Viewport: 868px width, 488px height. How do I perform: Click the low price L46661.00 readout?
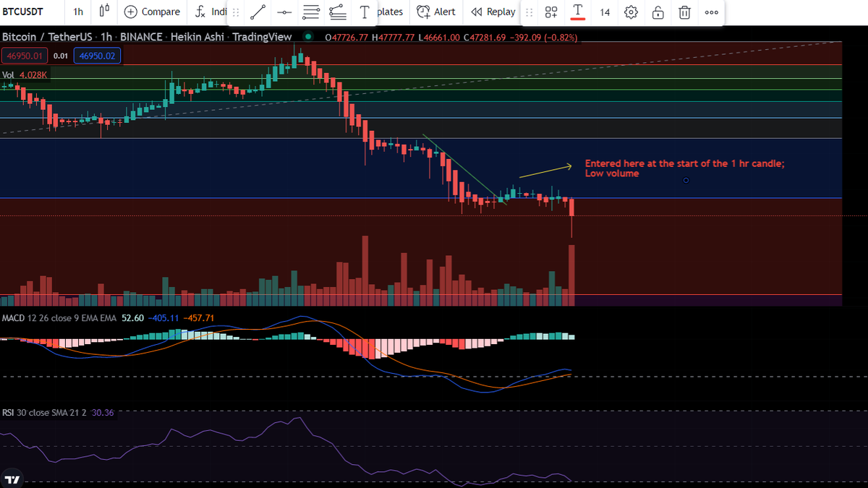pyautogui.click(x=438, y=37)
